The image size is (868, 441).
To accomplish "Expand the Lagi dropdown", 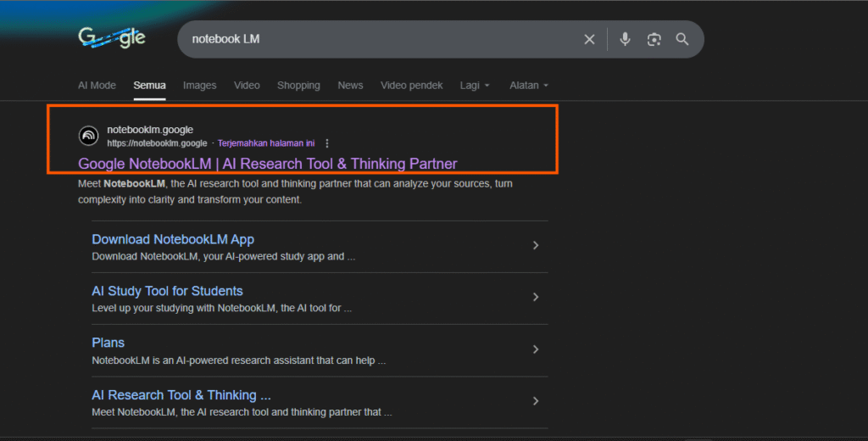I will pos(475,86).
